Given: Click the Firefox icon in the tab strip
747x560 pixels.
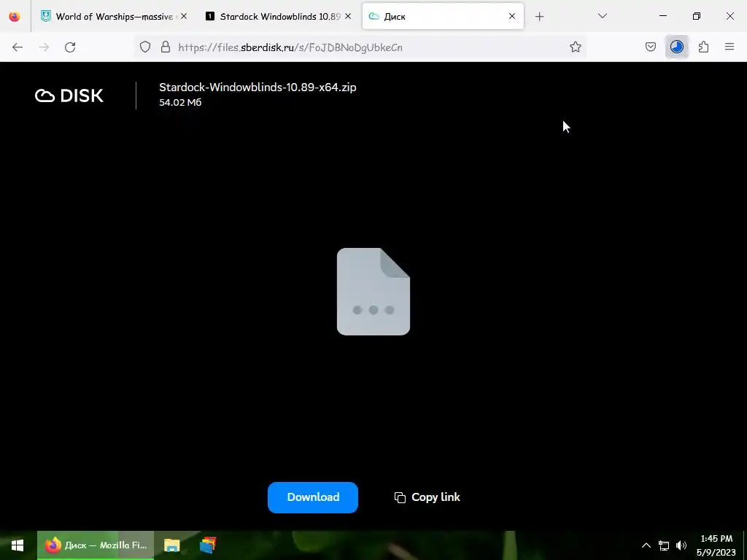Looking at the screenshot, I should 15,16.
